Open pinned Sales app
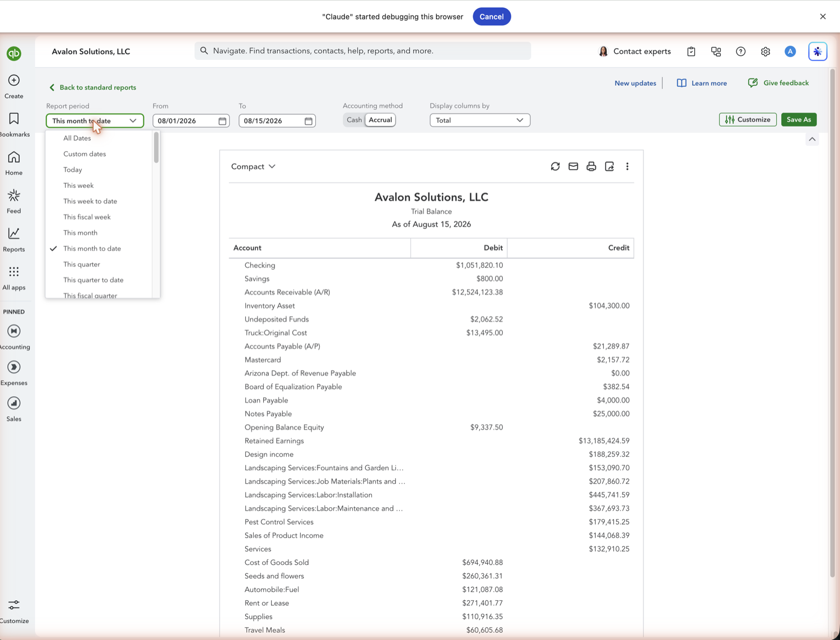The height and width of the screenshot is (640, 840). 14,409
